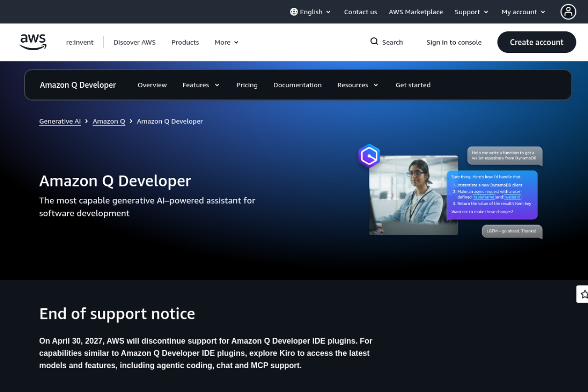Image resolution: width=588 pixels, height=392 pixels.
Task: Click the globe language icon
Action: point(294,12)
